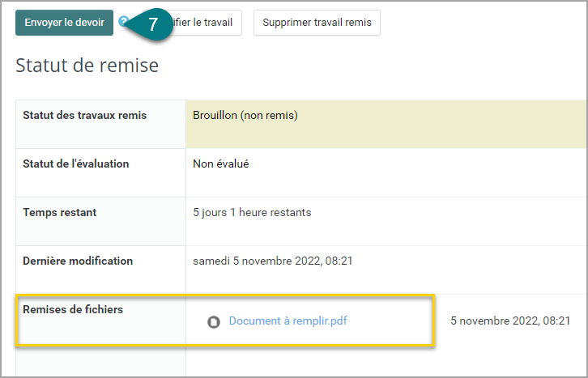Image resolution: width=588 pixels, height=378 pixels.
Task: Open the help question mark icon
Action: point(122,21)
